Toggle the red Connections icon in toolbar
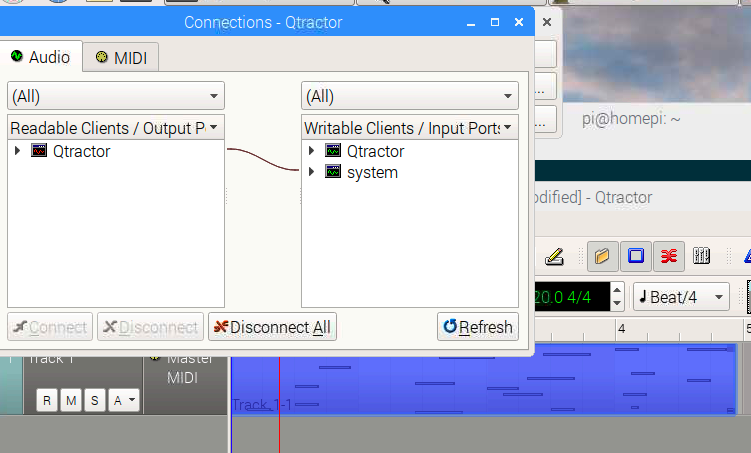This screenshot has height=453, width=751. point(669,256)
